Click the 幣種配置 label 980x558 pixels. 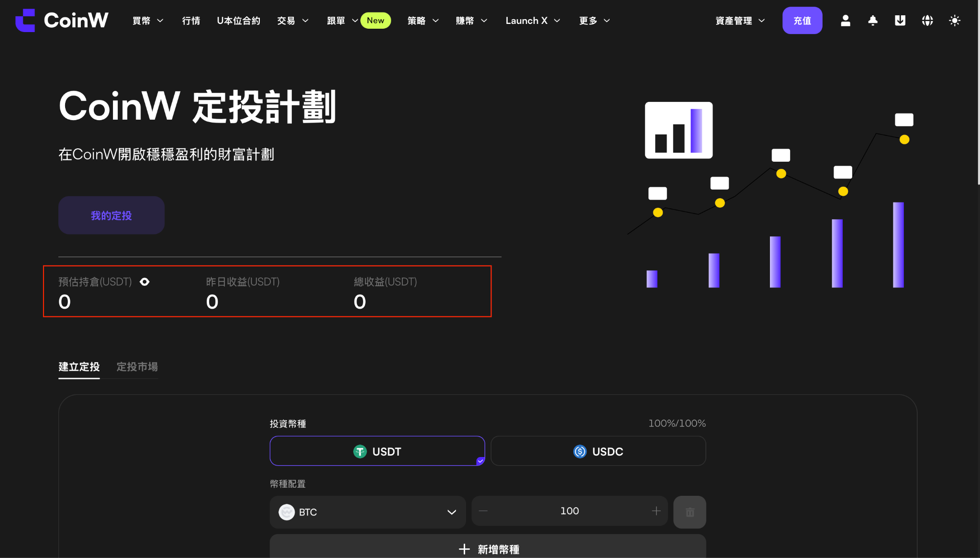click(x=288, y=484)
